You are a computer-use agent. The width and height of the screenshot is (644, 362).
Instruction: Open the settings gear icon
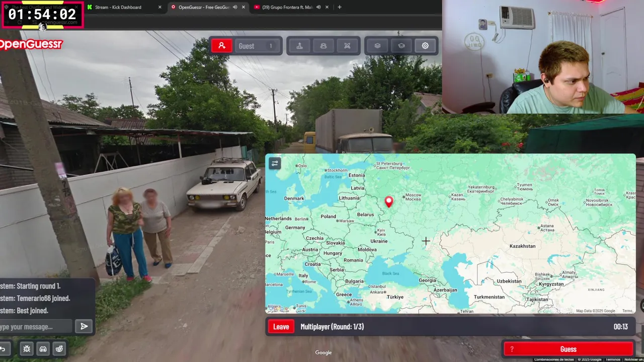[425, 46]
